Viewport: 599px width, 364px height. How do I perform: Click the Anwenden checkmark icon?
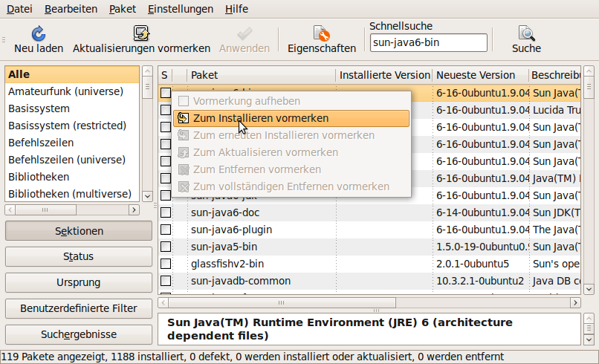(x=245, y=33)
